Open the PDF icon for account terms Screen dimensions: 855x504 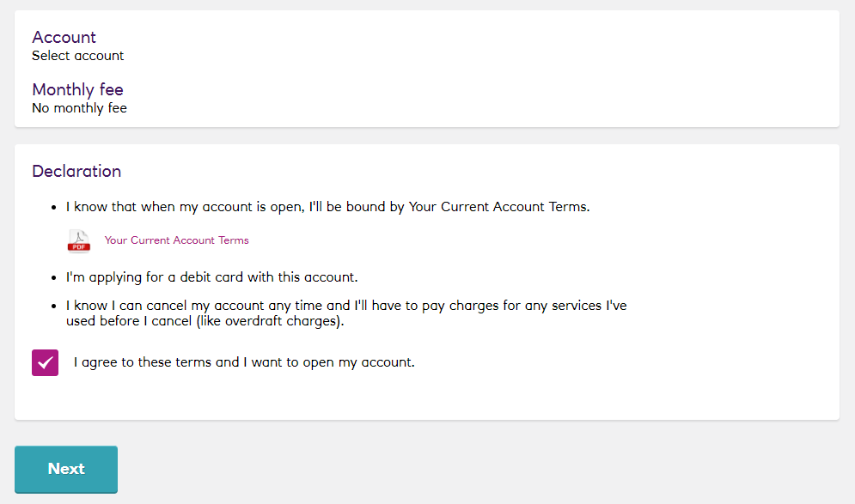pos(79,240)
